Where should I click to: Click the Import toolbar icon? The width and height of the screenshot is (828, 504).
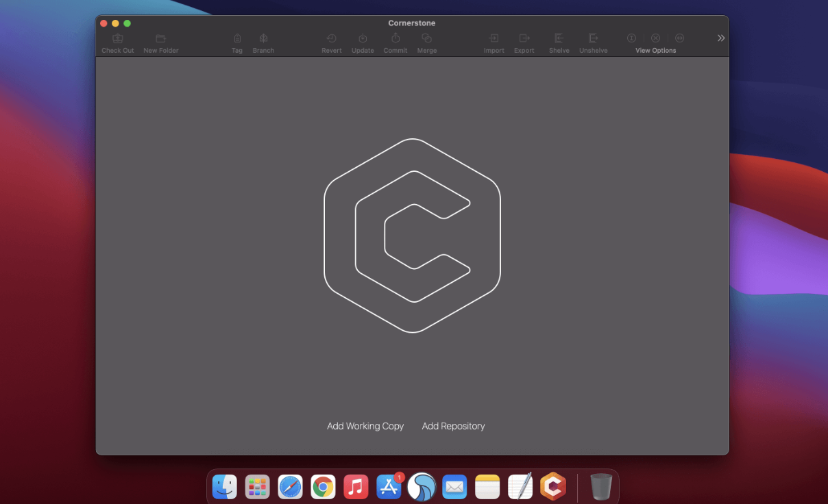(x=494, y=39)
